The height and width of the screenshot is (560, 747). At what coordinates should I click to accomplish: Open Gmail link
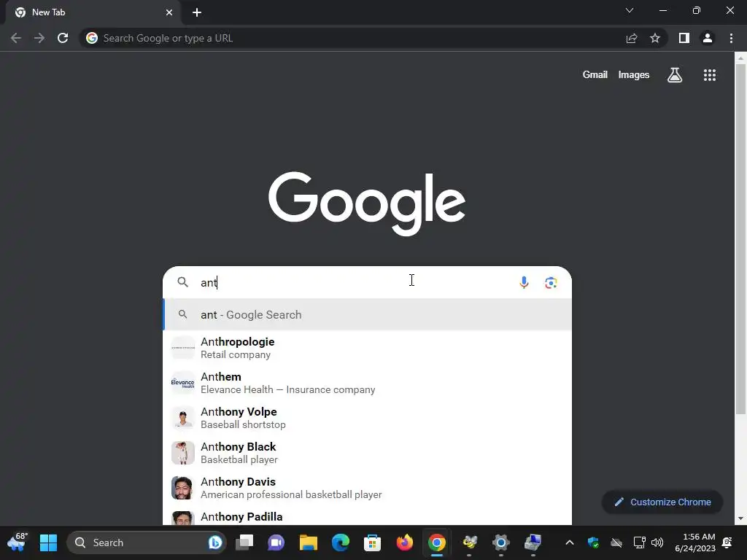click(595, 75)
